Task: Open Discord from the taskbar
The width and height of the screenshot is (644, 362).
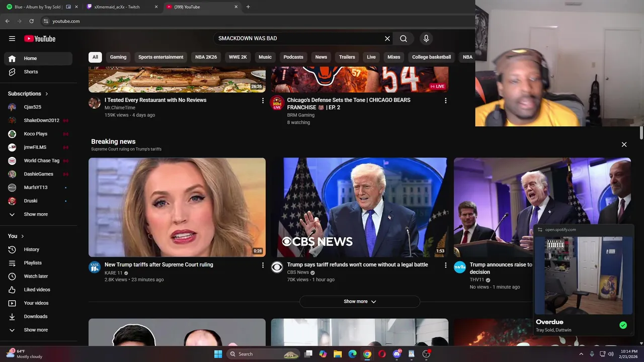Action: (397, 354)
